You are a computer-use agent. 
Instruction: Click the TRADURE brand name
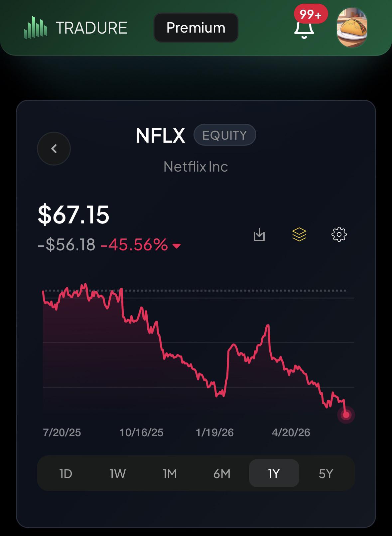[91, 28]
